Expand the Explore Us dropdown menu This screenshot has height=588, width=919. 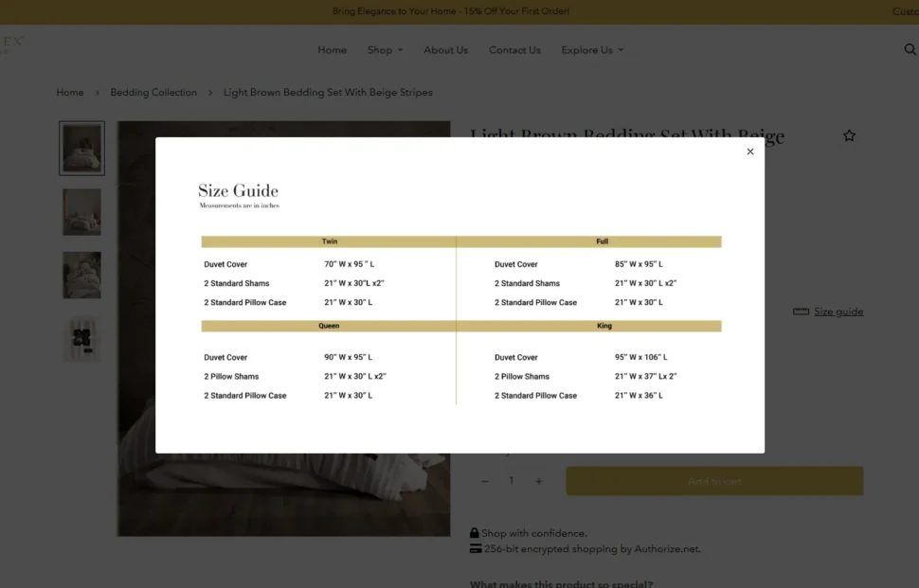[592, 50]
